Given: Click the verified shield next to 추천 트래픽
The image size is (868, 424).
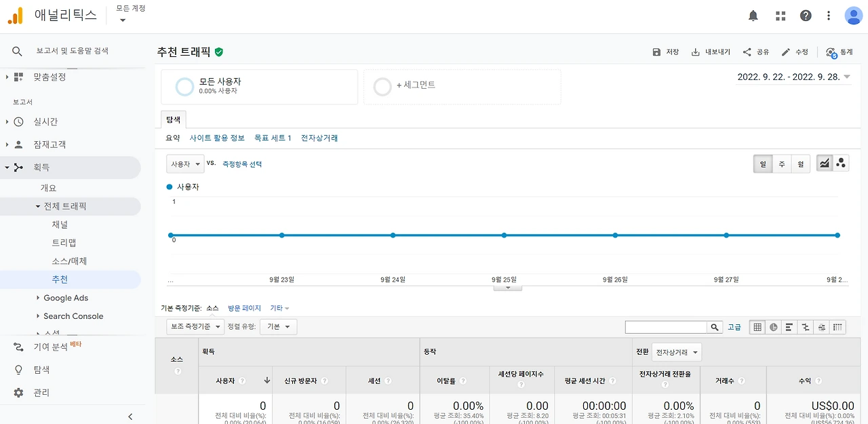Looking at the screenshot, I should [218, 52].
